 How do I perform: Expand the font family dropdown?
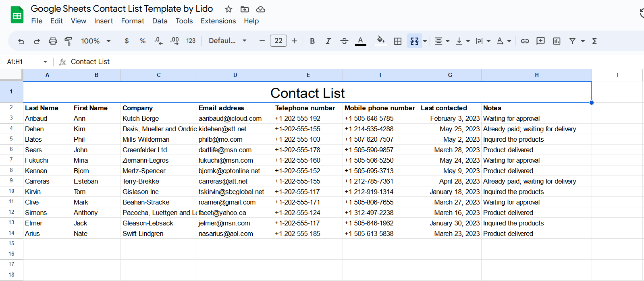(227, 41)
